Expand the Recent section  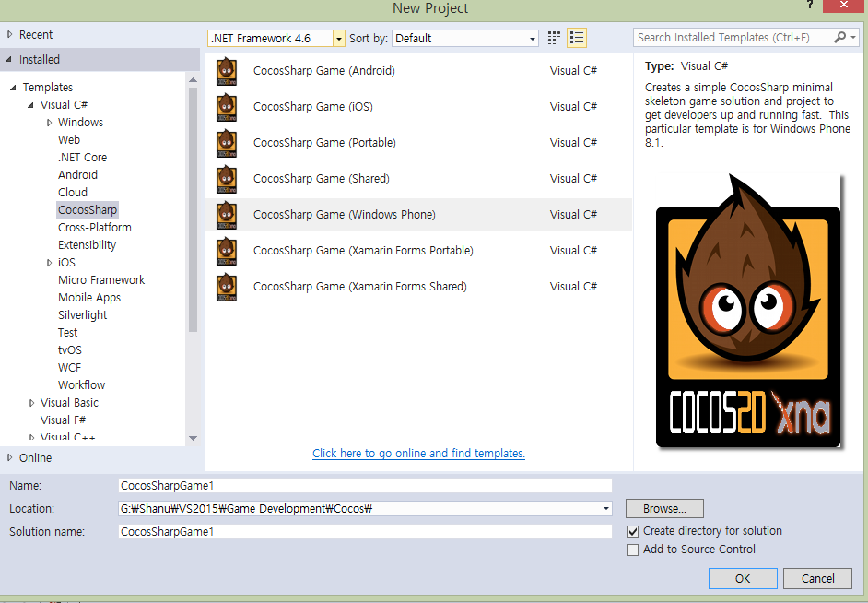click(9, 34)
